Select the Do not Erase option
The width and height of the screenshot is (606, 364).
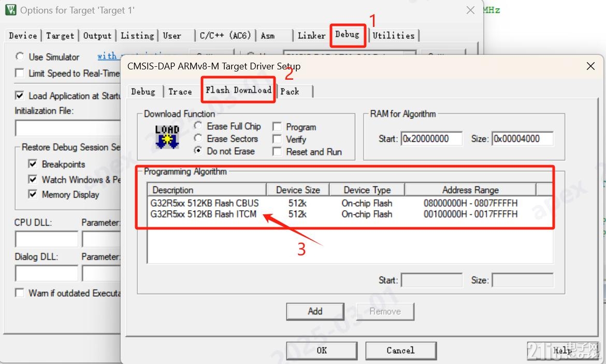(x=198, y=151)
